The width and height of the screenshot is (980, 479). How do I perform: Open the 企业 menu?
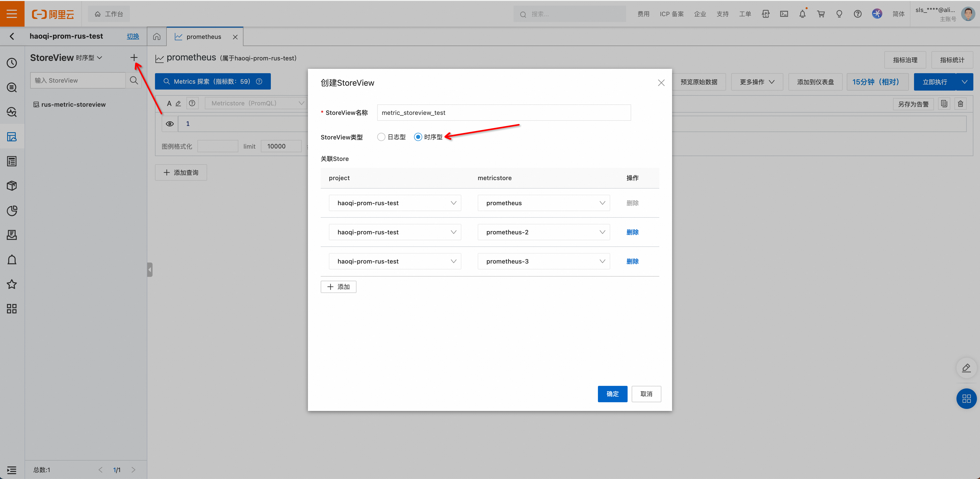[700, 14]
